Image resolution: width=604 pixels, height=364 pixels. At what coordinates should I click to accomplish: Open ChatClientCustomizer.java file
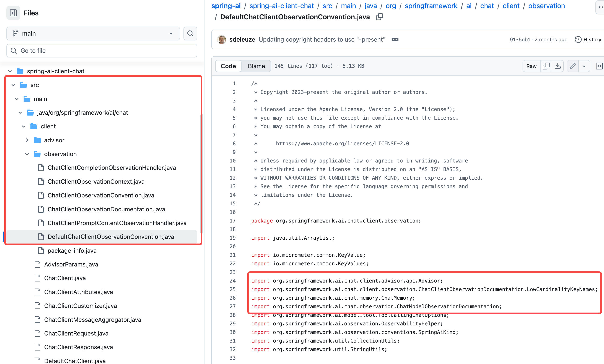pyautogui.click(x=80, y=306)
